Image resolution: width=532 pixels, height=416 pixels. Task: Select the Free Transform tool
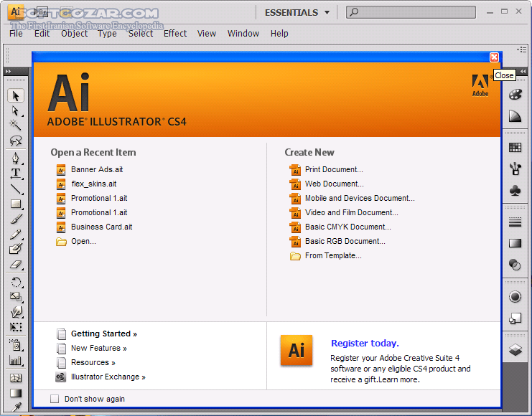click(16, 327)
